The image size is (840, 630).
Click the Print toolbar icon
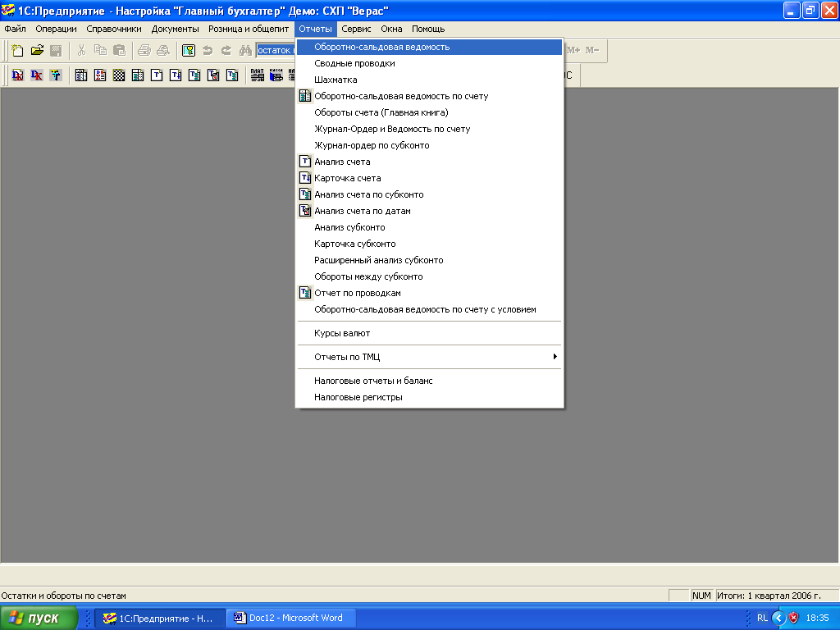144,50
